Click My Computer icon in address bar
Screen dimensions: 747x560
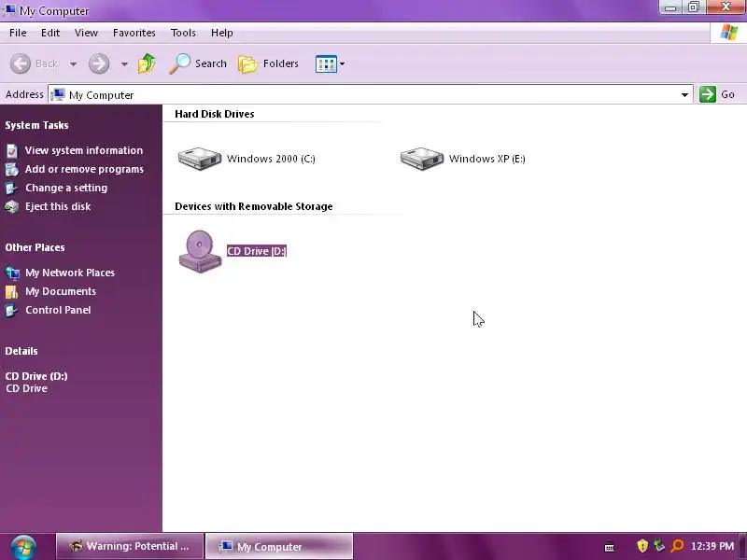click(x=58, y=94)
